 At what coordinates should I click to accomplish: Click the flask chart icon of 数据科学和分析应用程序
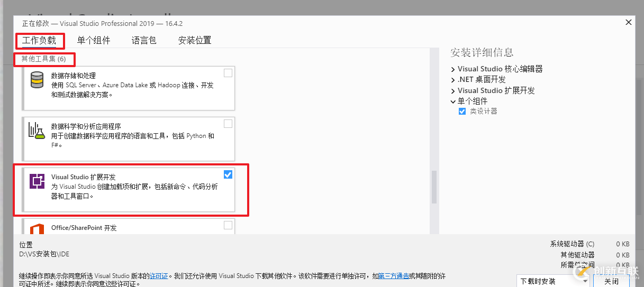click(x=37, y=131)
